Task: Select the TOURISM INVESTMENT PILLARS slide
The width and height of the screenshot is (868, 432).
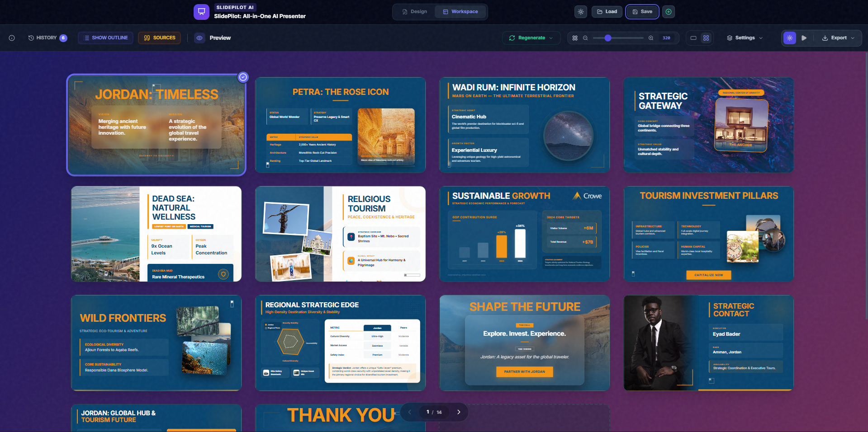Action: pyautogui.click(x=709, y=234)
